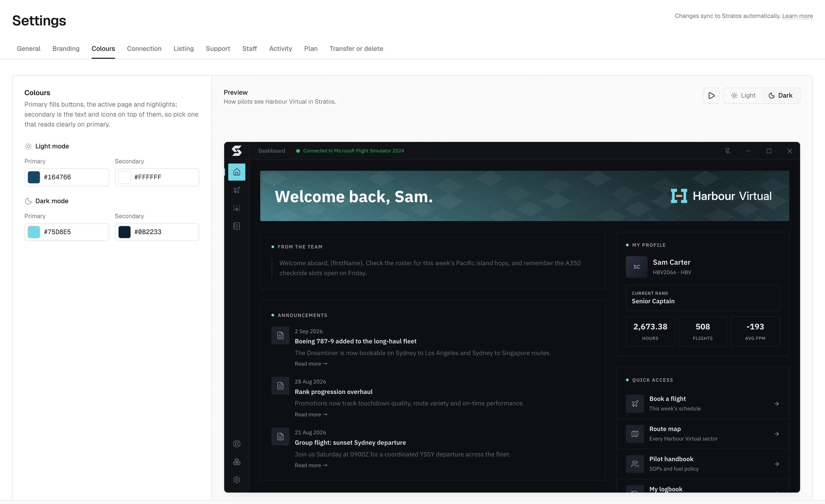Click the runway icon in preview sidebar
825x504 pixels.
coord(237,208)
